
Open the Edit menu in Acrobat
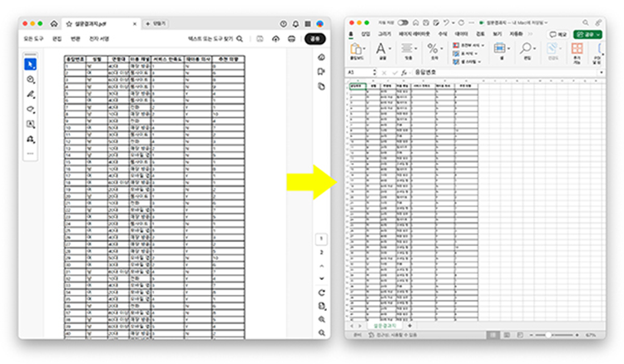coord(57,39)
